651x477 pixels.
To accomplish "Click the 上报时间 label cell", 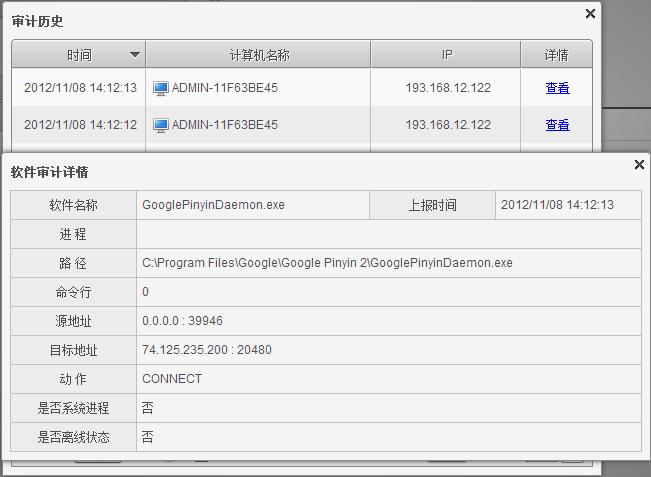I will click(432, 205).
